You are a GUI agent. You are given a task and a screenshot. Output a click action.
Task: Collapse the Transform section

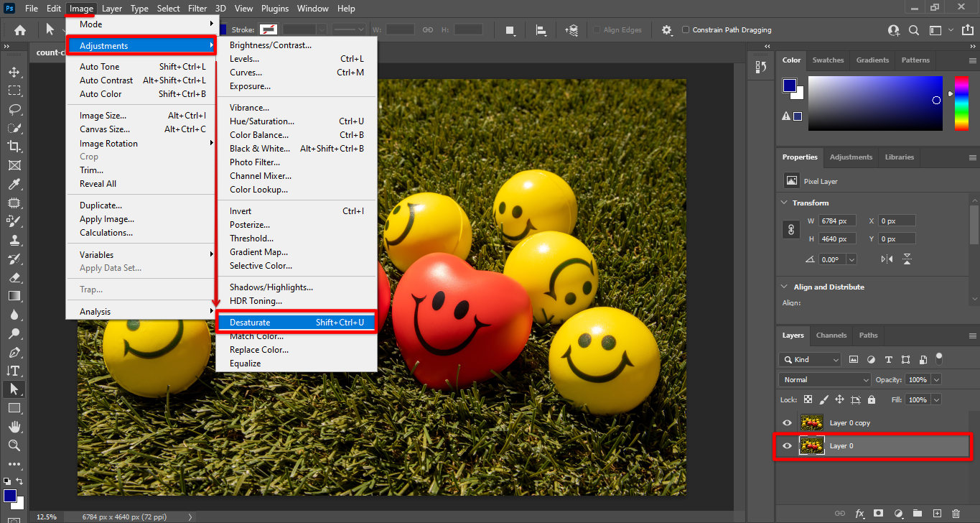(x=783, y=203)
